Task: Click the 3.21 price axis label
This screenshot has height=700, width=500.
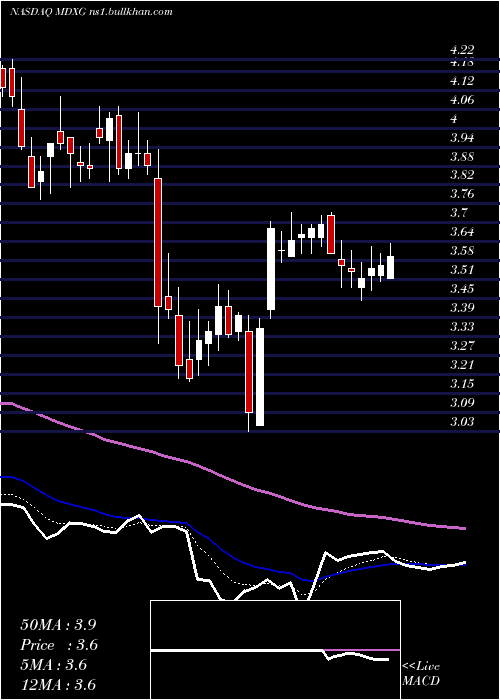Action: click(462, 365)
